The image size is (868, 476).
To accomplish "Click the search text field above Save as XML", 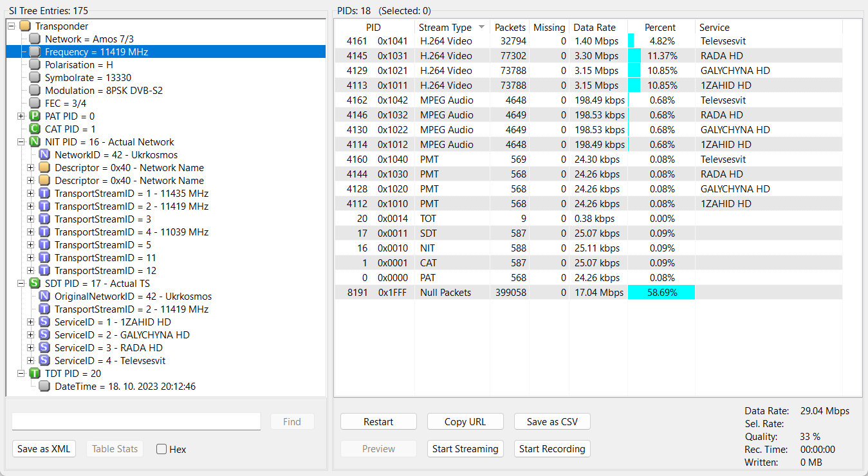I will click(x=136, y=421).
